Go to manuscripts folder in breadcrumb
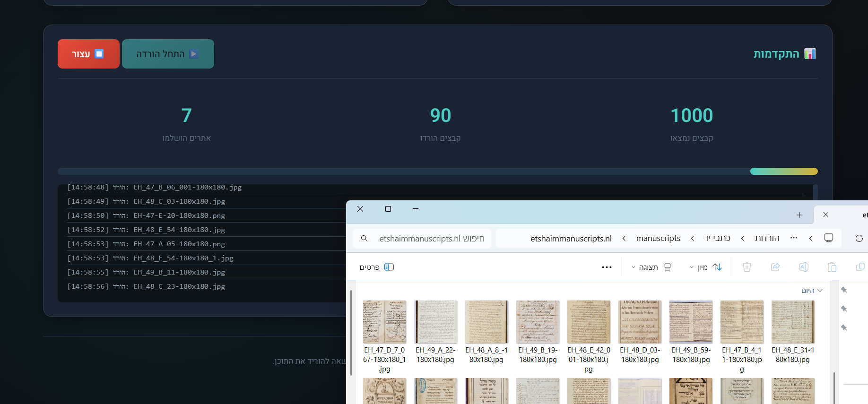Viewport: 868px width, 404px height. click(x=658, y=238)
